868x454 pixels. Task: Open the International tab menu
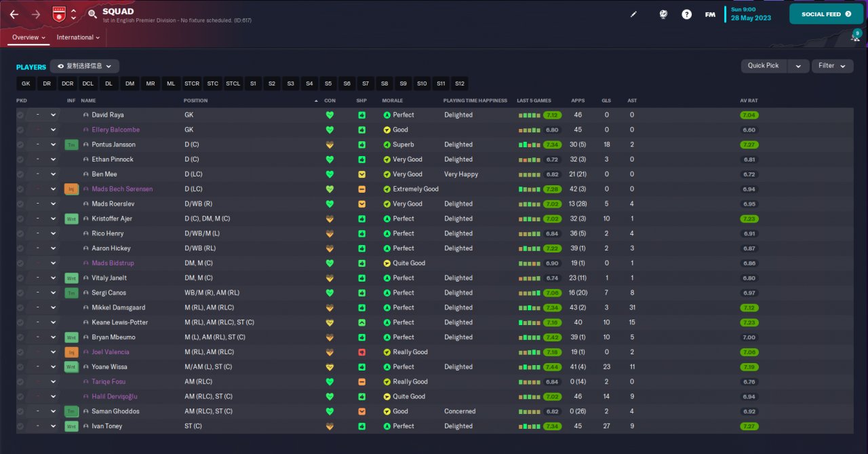(x=78, y=37)
